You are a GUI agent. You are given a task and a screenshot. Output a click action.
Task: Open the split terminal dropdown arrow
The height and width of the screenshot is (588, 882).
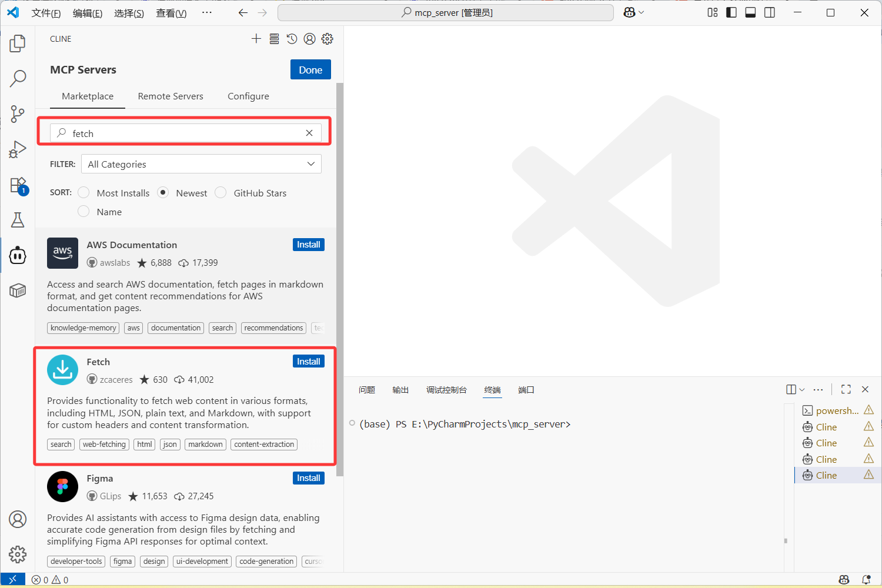[802, 389]
